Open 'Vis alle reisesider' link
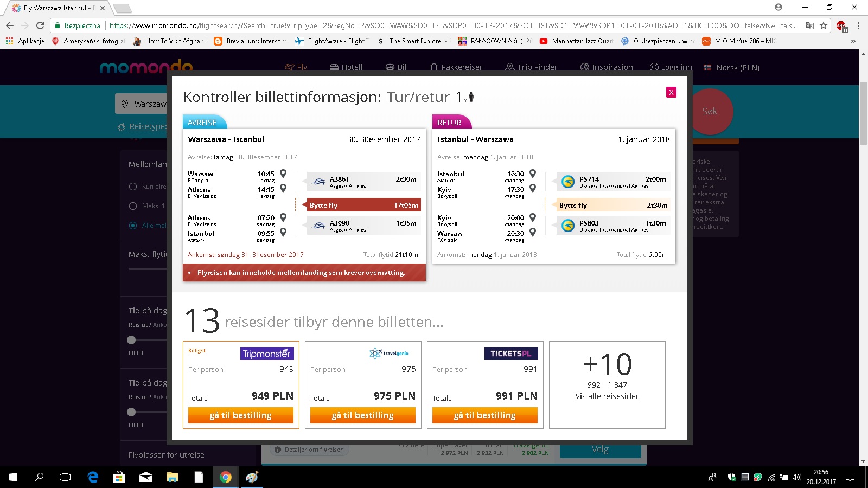The width and height of the screenshot is (868, 488). pos(607,396)
